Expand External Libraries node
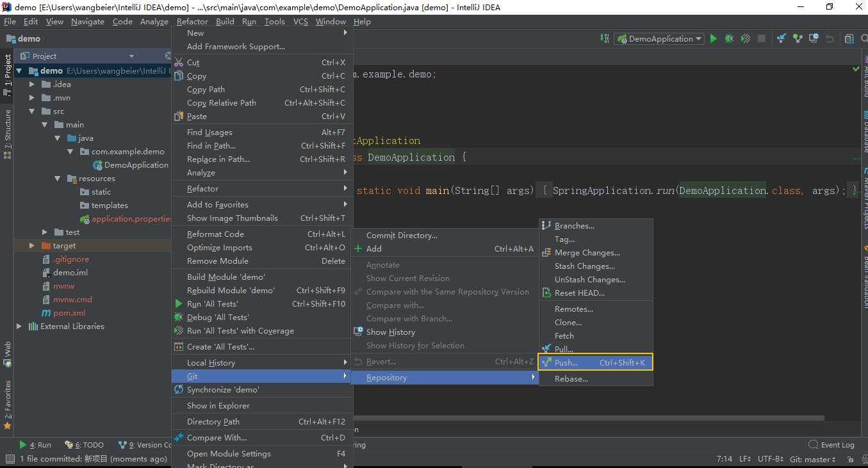The width and height of the screenshot is (868, 468). [x=20, y=326]
